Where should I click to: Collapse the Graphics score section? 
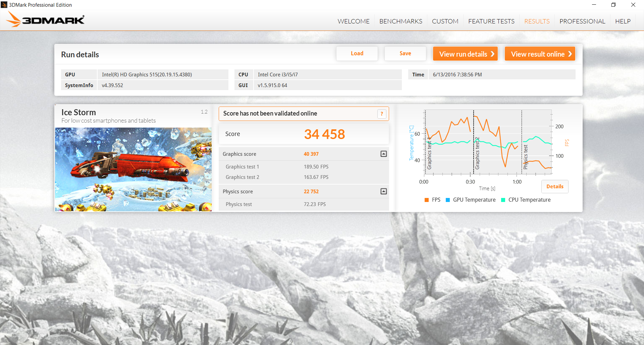tap(384, 154)
